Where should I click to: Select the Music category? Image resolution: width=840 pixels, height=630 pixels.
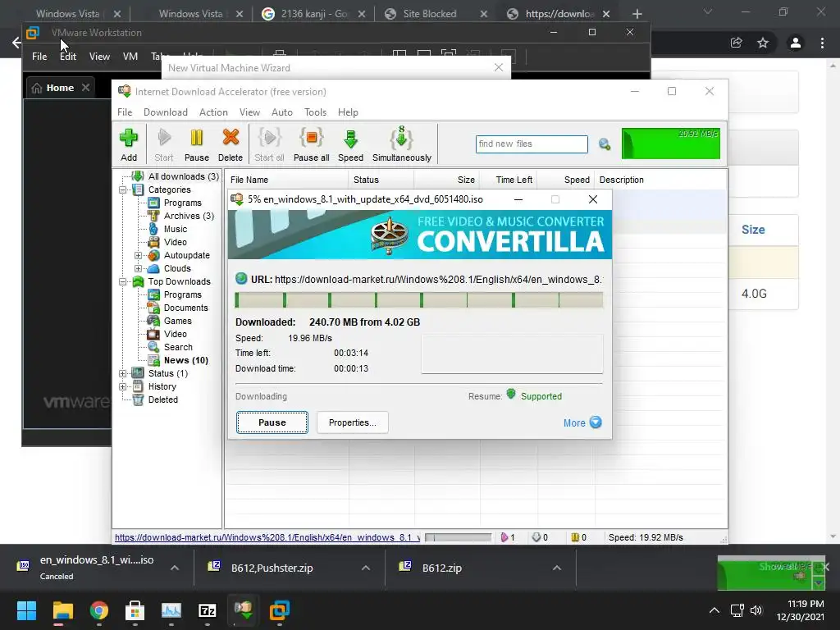[x=176, y=229]
